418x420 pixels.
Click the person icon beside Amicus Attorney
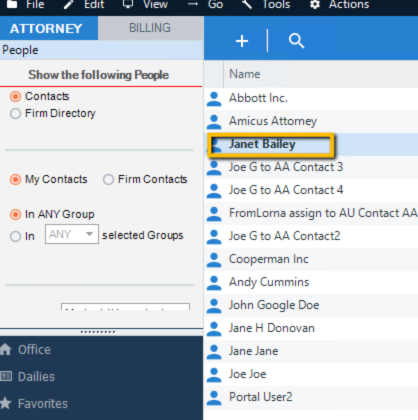(x=214, y=122)
